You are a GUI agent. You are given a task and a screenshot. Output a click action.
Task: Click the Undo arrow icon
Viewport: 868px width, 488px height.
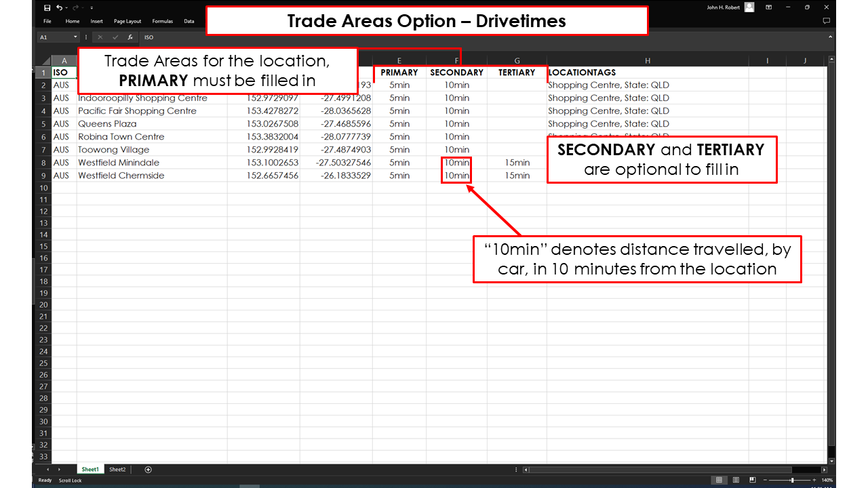click(60, 7)
